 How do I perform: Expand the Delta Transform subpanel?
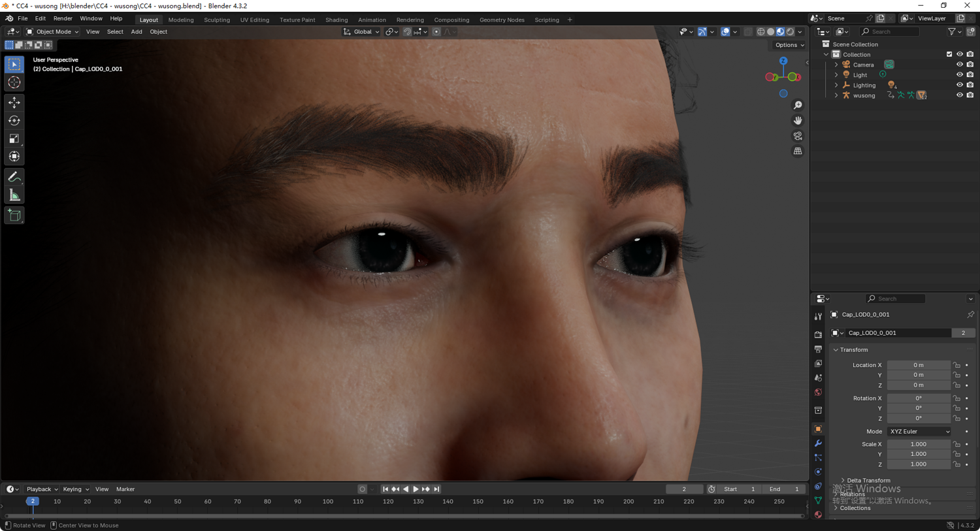[843, 481]
